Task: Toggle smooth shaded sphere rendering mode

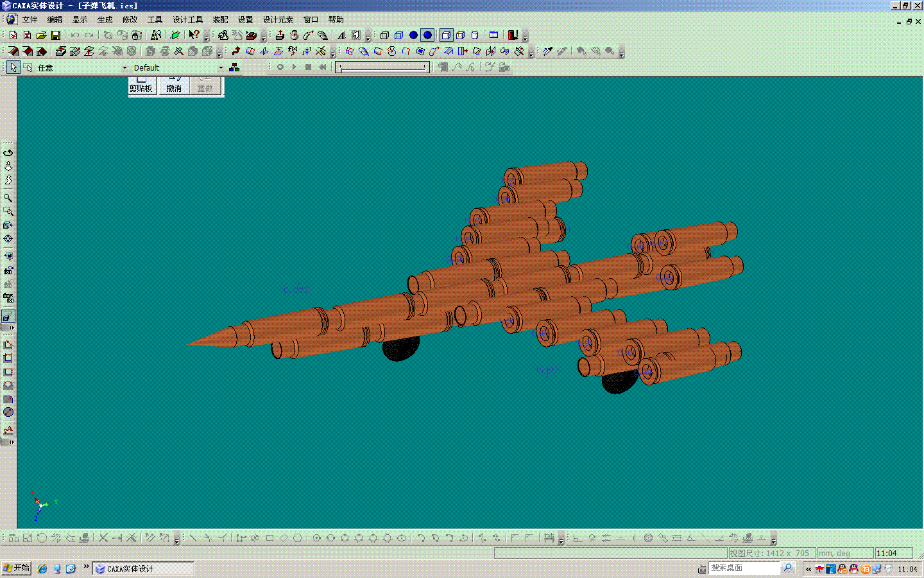Action: [x=427, y=35]
